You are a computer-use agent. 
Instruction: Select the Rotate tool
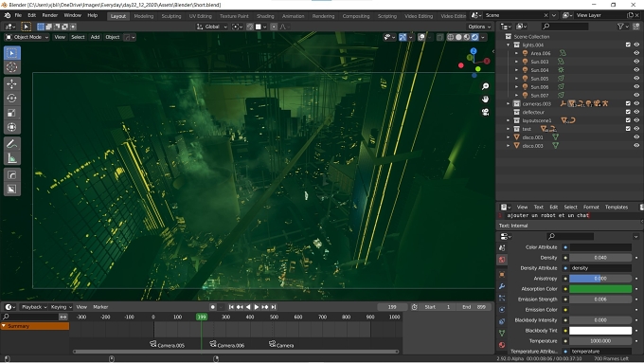tap(12, 99)
